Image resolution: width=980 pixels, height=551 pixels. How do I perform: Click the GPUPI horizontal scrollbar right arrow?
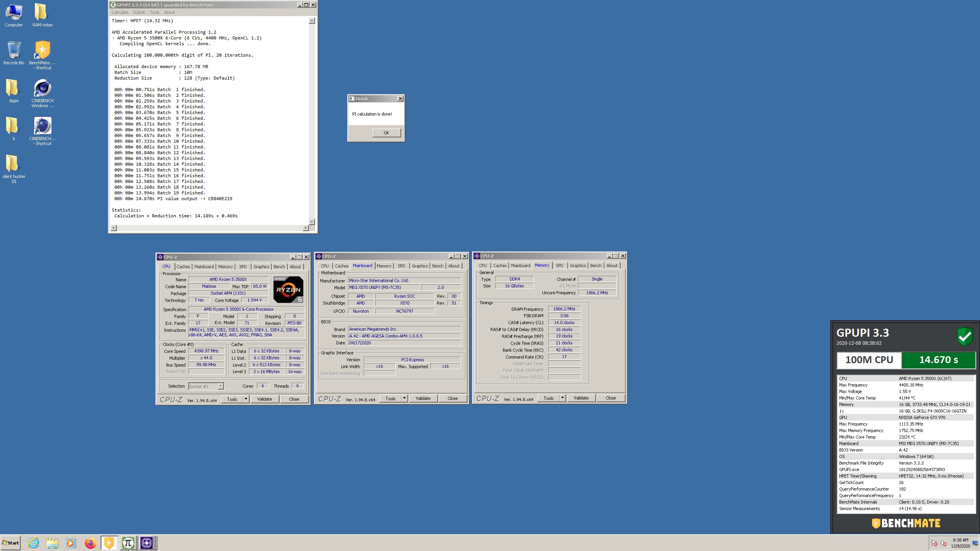point(305,228)
